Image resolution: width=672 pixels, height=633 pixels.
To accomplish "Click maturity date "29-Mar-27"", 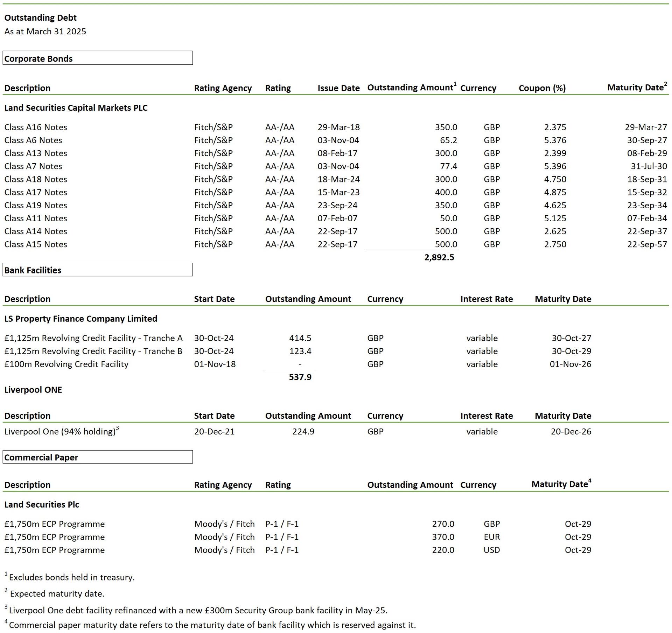I will 646,127.
